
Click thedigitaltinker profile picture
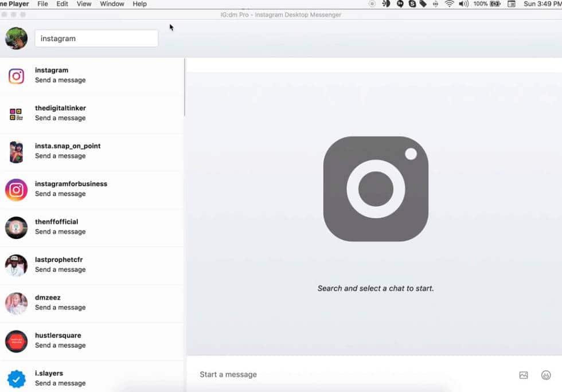pyautogui.click(x=16, y=114)
